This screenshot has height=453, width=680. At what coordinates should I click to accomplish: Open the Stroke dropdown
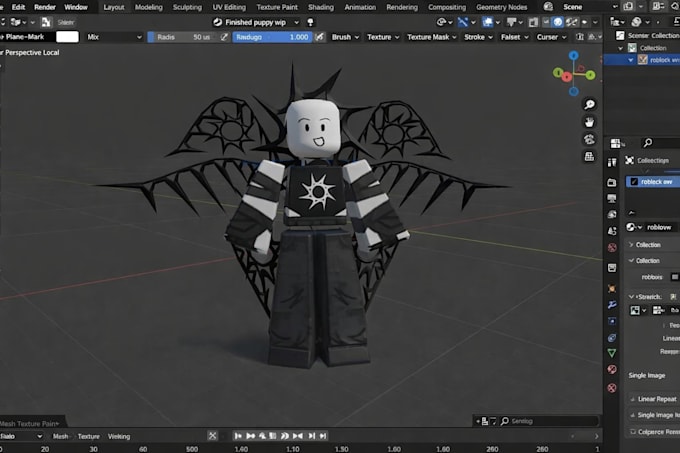click(x=478, y=37)
